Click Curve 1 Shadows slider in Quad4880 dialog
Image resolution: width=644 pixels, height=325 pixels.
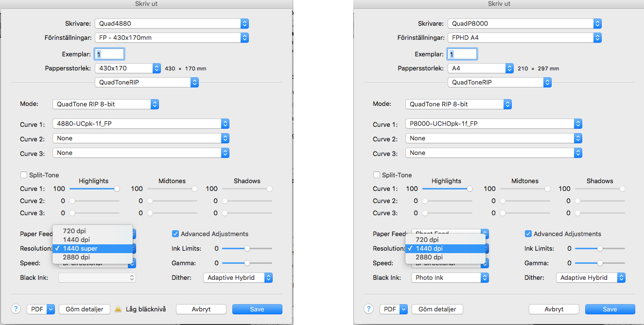click(x=247, y=188)
